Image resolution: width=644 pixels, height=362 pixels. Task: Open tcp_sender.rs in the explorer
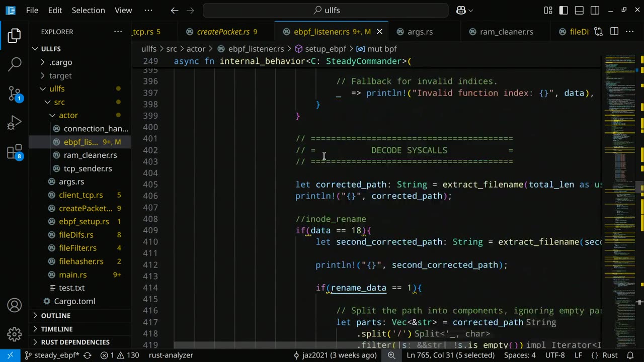(80, 168)
